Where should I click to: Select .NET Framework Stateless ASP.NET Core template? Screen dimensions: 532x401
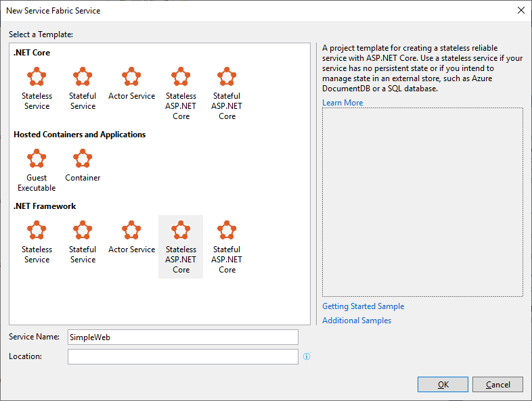point(181,247)
